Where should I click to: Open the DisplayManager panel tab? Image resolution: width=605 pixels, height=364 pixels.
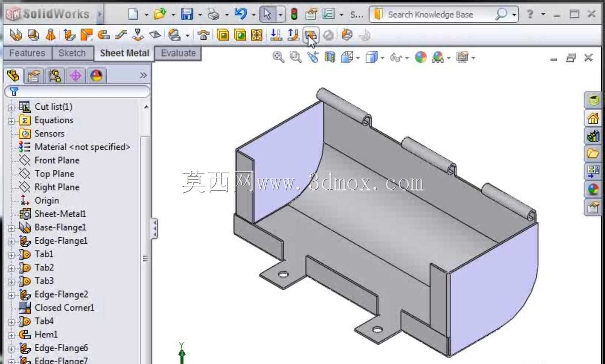pos(96,76)
